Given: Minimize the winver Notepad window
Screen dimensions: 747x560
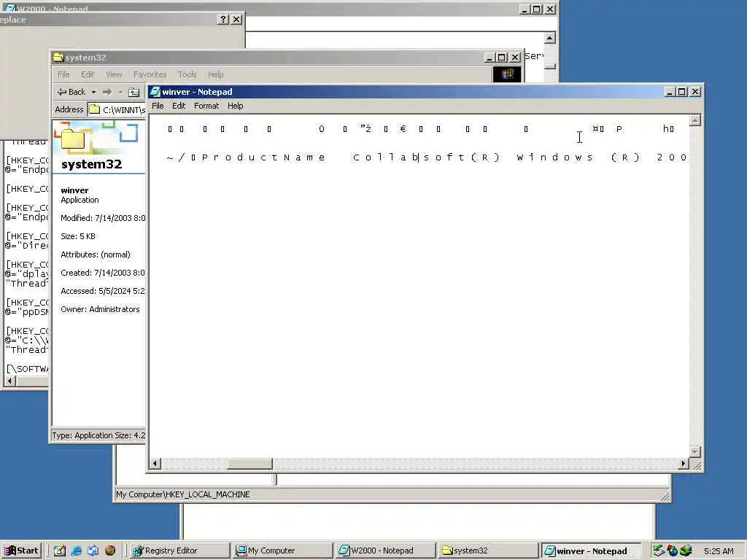Looking at the screenshot, I should [x=670, y=91].
